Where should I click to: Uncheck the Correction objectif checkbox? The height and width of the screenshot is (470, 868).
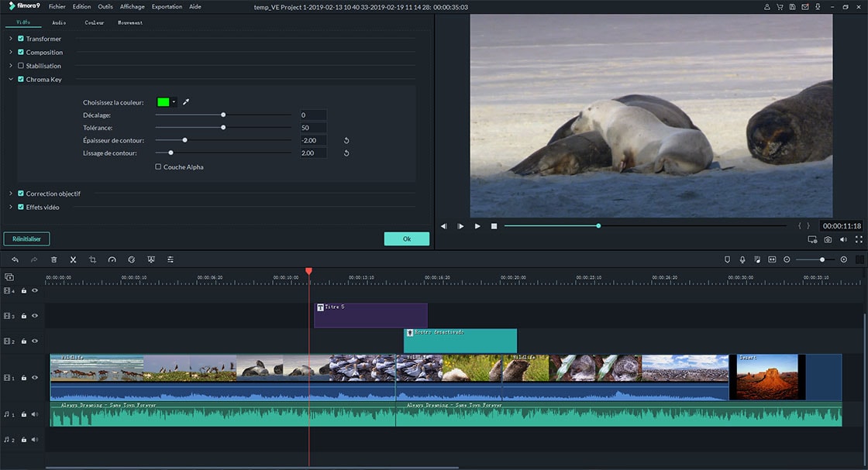(20, 194)
